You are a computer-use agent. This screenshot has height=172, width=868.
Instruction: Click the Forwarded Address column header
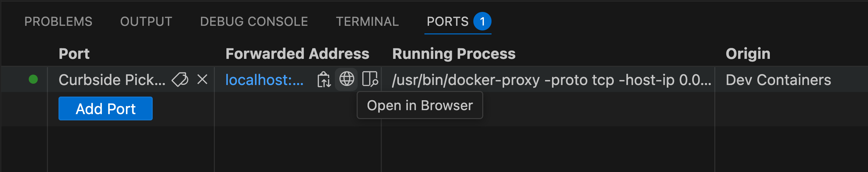(x=297, y=54)
